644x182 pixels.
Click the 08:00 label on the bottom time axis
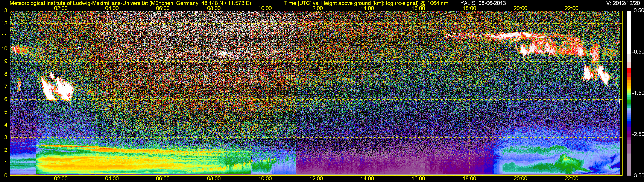214,179
